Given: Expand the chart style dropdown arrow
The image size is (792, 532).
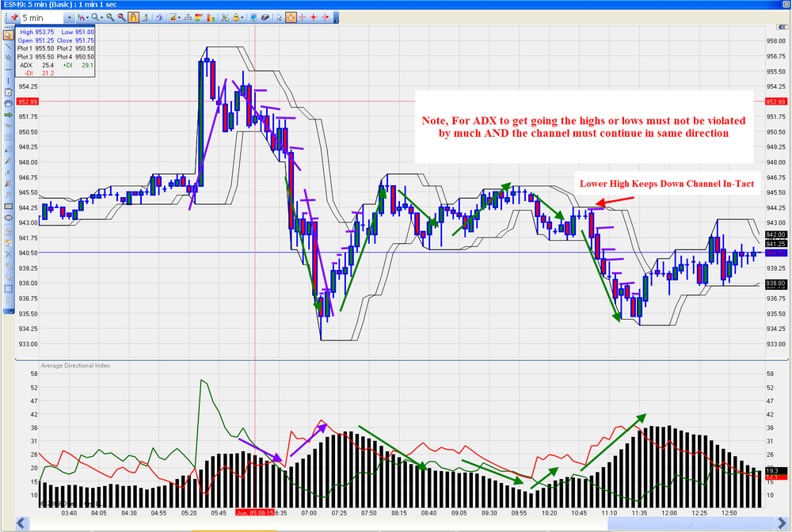Looking at the screenshot, I should coord(88,17).
